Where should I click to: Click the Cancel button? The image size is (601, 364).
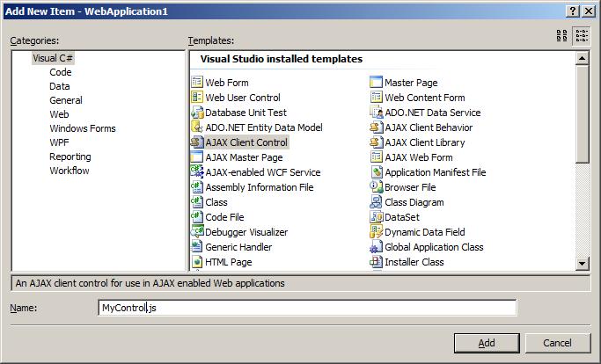[557, 343]
